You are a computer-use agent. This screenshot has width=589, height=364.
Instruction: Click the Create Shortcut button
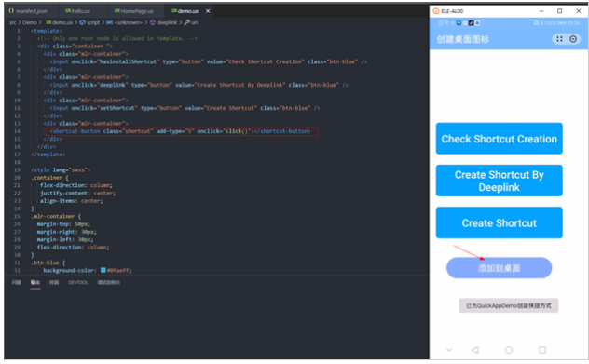(499, 222)
